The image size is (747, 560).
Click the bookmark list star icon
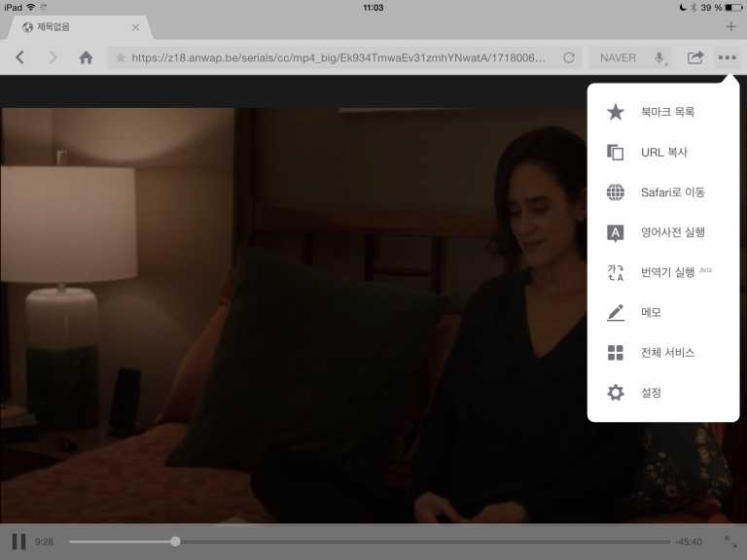pos(616,112)
